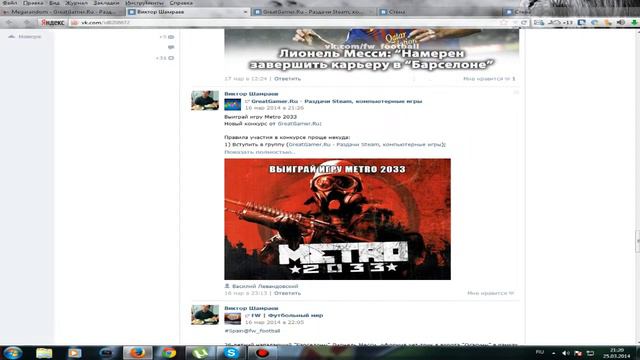Open Windows Explorer folder in taskbar
This screenshot has height=360, width=640.
pos(44,353)
